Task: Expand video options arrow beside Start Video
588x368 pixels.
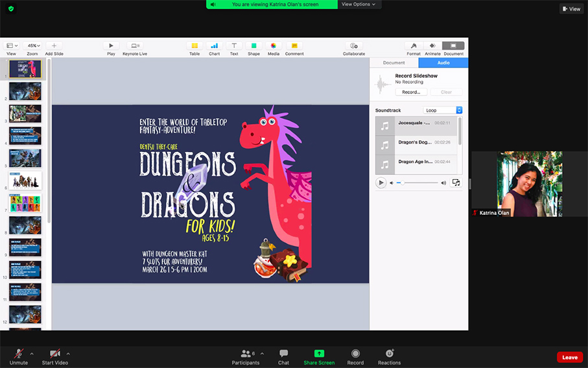Action: [68, 354]
